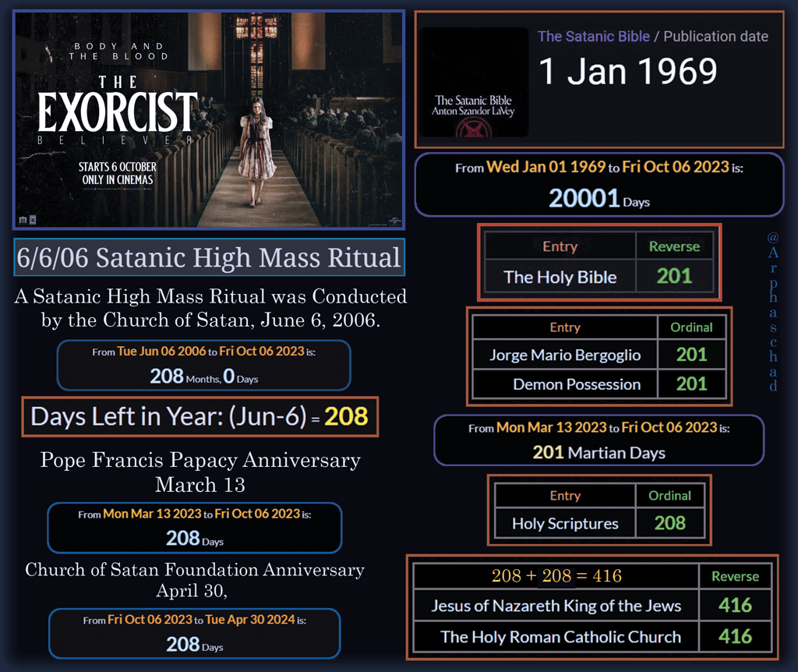The image size is (798, 672).
Task: Click 'The Holy Roman Catholic Church' entry
Action: [560, 637]
